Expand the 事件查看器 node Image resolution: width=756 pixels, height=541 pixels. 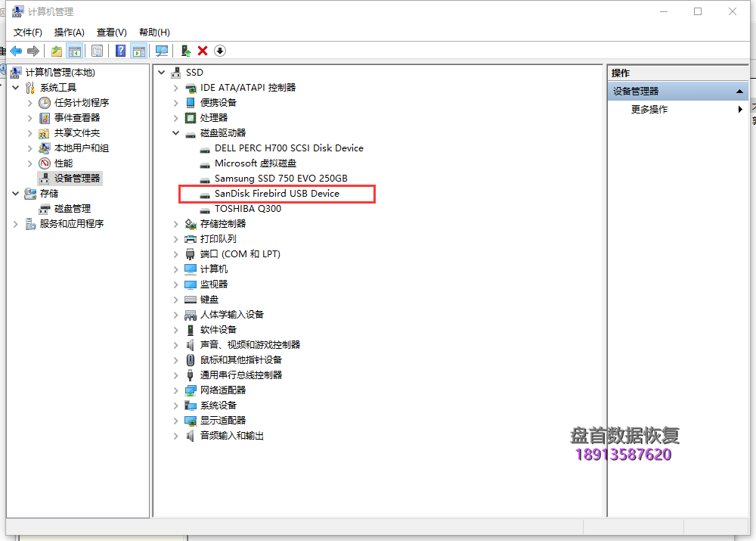pyautogui.click(x=30, y=118)
